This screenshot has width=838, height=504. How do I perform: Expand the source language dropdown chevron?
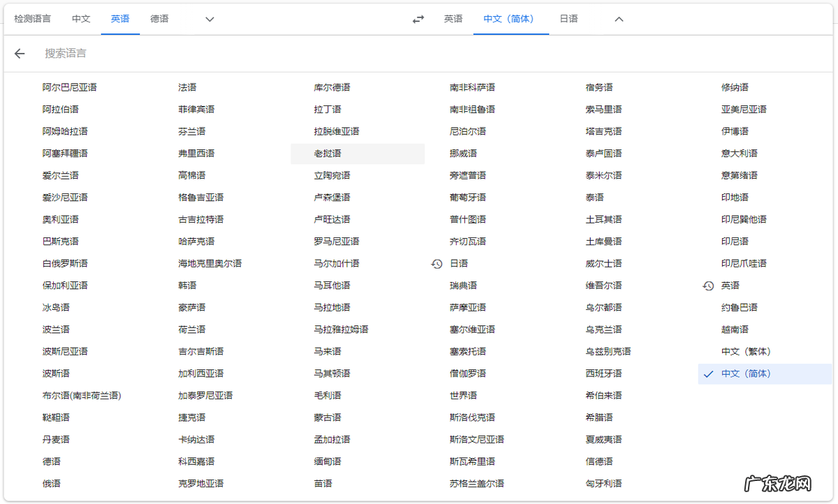pyautogui.click(x=209, y=19)
